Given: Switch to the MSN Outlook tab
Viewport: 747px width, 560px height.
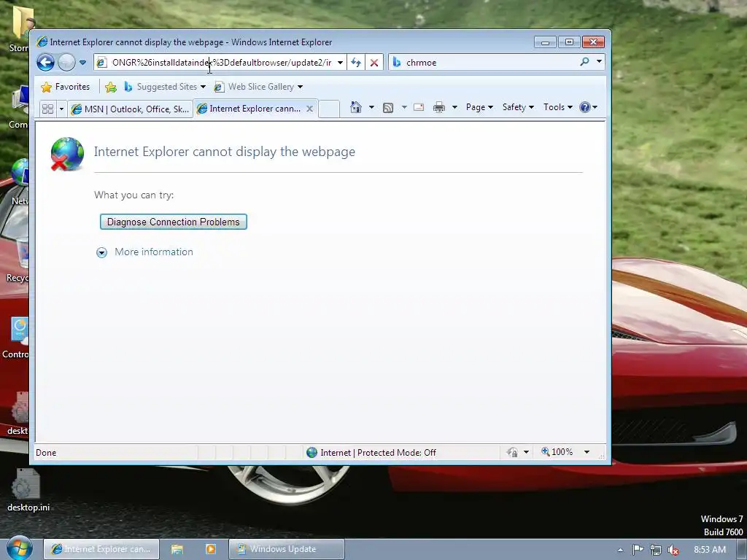Looking at the screenshot, I should [x=130, y=109].
